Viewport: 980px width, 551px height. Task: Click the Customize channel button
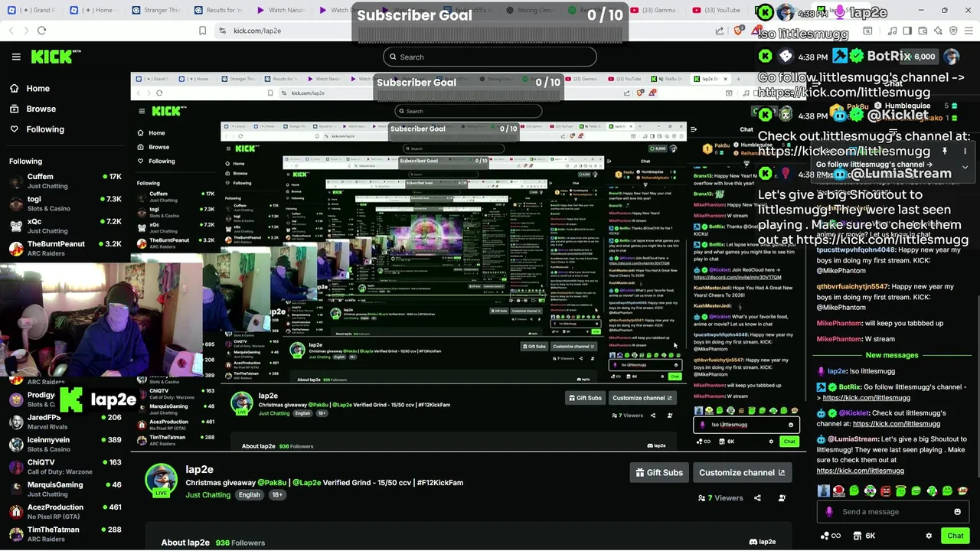tap(742, 472)
